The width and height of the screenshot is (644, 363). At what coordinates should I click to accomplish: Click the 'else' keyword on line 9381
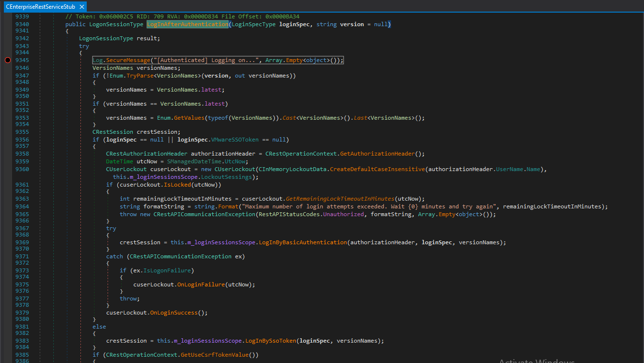pyautogui.click(x=99, y=327)
